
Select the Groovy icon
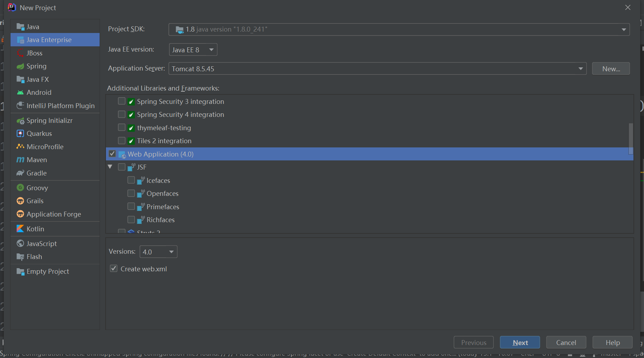(20, 188)
